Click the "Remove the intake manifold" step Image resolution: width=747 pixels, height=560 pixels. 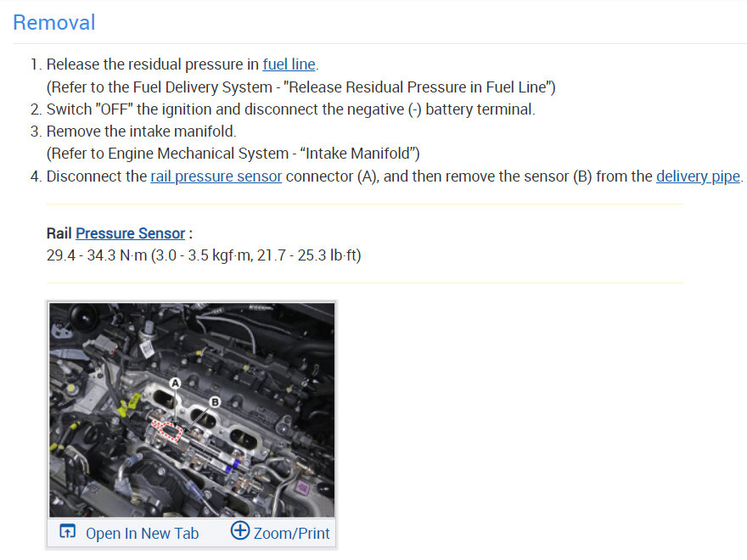click(141, 132)
